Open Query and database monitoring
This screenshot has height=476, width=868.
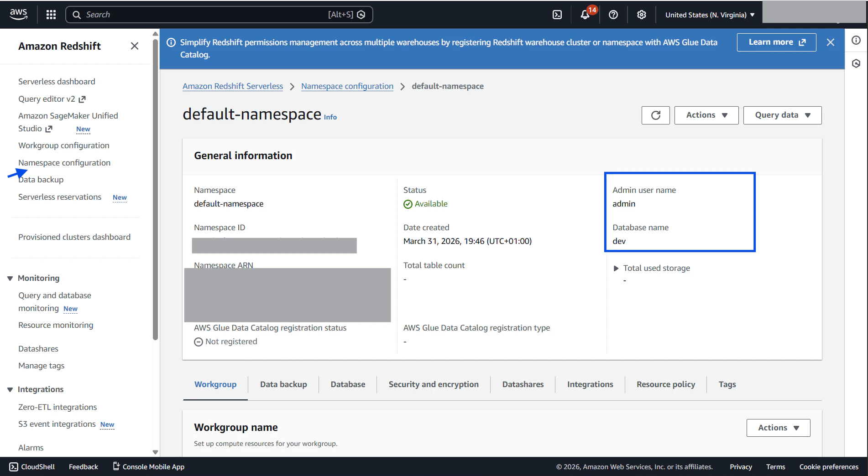[55, 302]
